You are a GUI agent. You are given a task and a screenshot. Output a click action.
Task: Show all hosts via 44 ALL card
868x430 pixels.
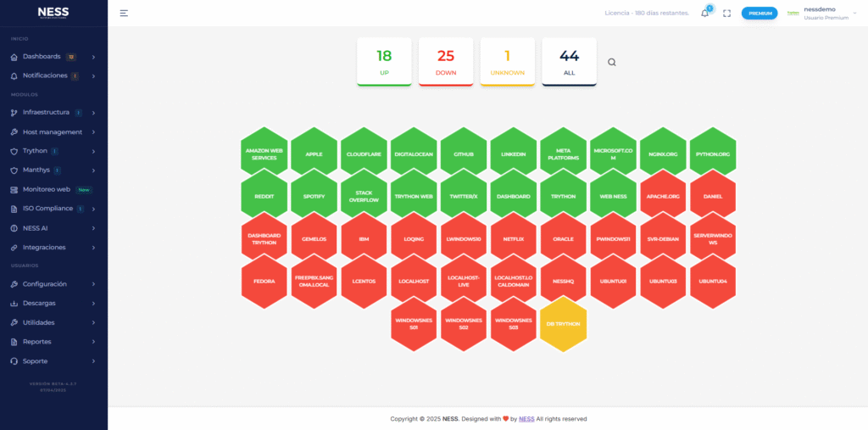pos(569,62)
